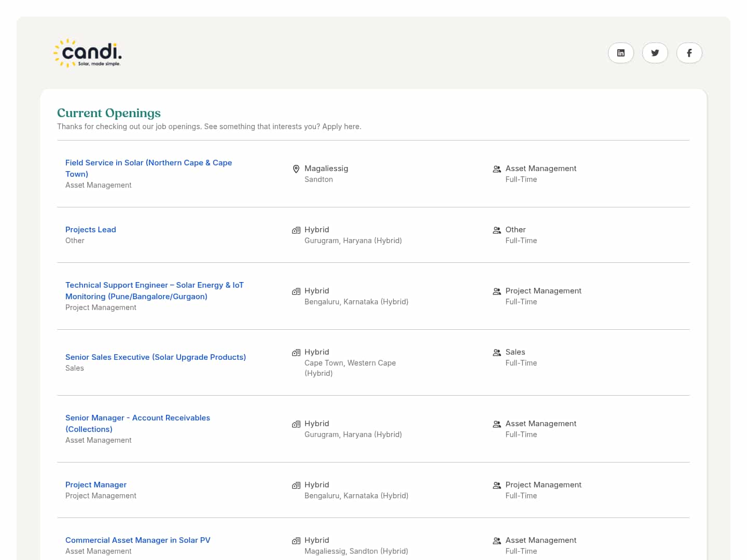The height and width of the screenshot is (560, 747).
Task: Open the Facebook social icon
Action: tap(689, 53)
